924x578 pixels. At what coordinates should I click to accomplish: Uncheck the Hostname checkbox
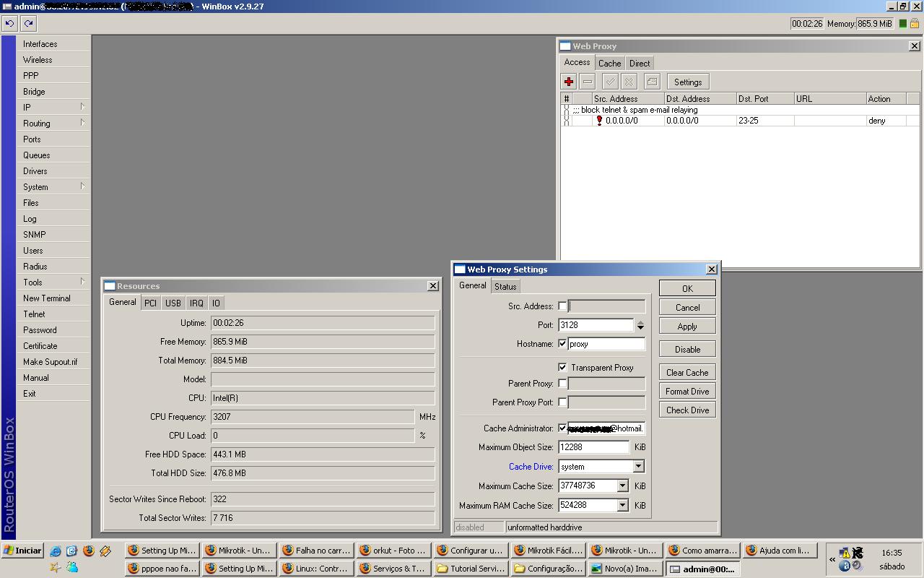pyautogui.click(x=562, y=344)
